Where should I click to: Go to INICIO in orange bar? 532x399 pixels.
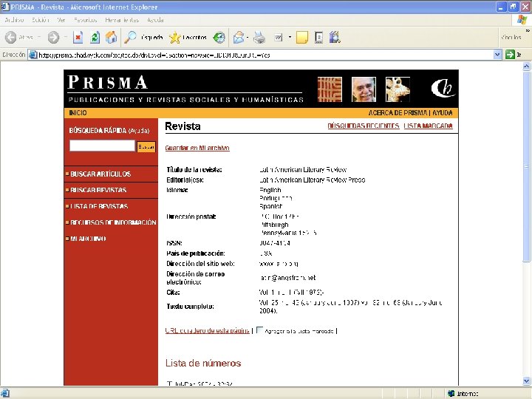pos(78,112)
